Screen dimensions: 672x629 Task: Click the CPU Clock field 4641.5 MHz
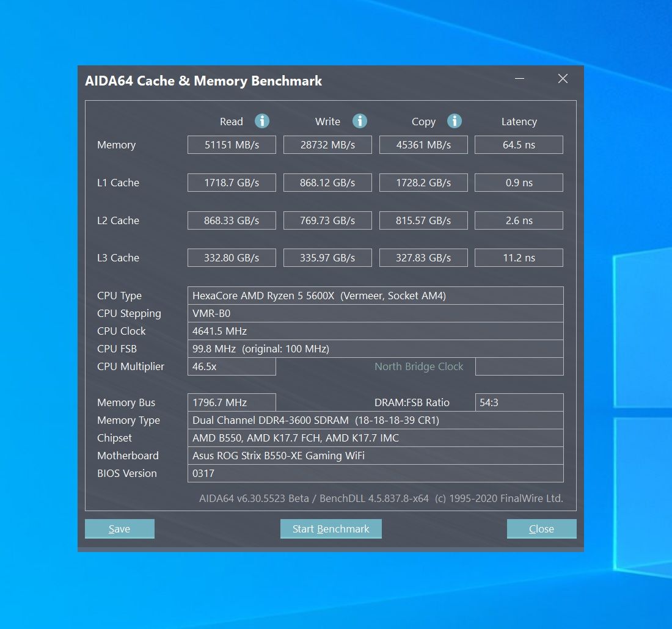pos(376,331)
